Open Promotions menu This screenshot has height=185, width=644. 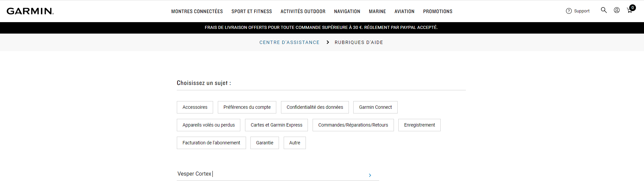coord(438,11)
